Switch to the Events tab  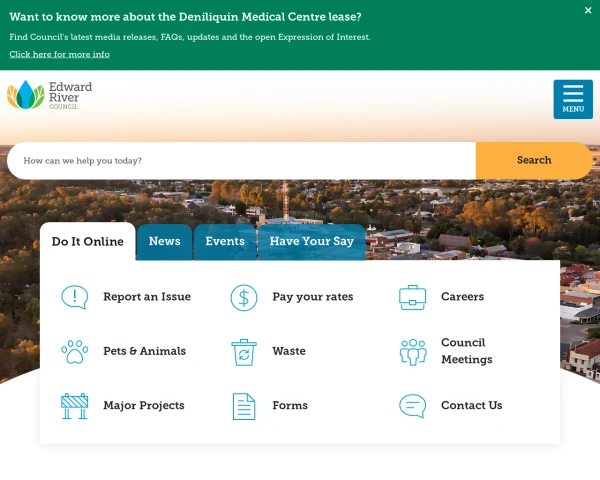pos(225,242)
